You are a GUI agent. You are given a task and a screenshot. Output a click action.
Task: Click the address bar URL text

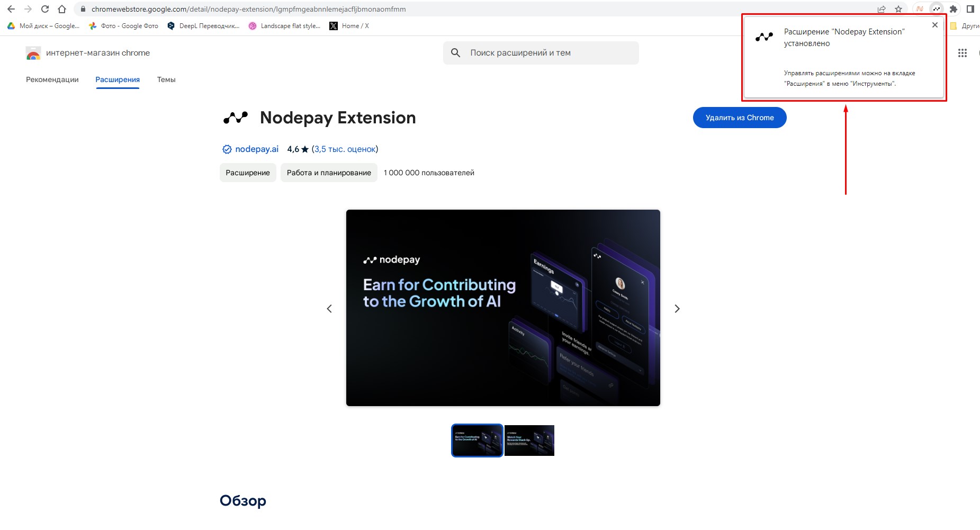coord(248,9)
